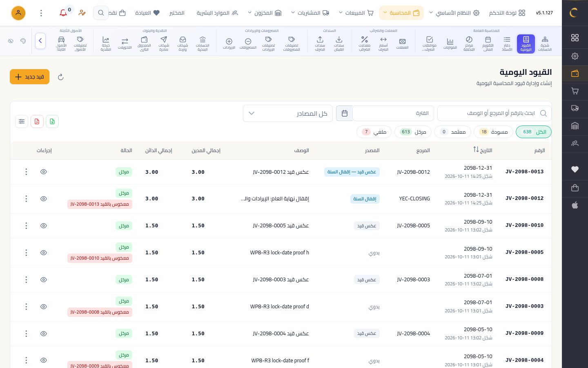588x368 pixels.
Task: View entry JV-2098-0010 via eye icon
Action: tap(44, 226)
